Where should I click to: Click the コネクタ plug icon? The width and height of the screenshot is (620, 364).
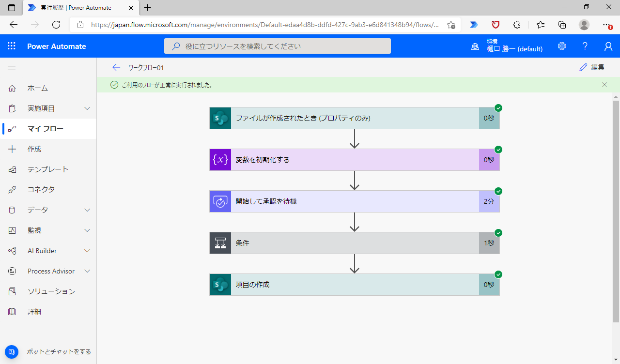(x=12, y=190)
